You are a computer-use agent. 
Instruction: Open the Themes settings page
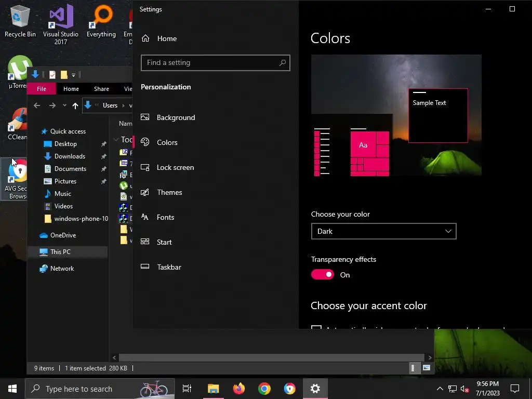point(162,192)
